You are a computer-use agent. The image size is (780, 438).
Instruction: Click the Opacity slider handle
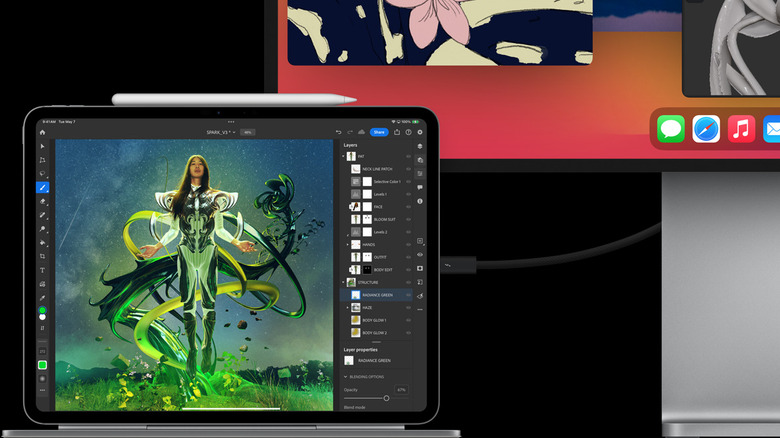(386, 398)
